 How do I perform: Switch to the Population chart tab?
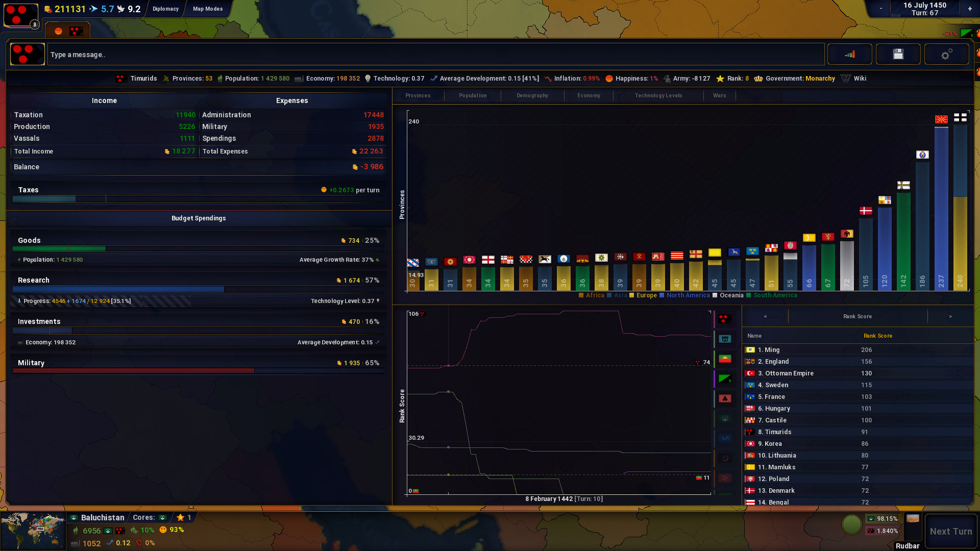pyautogui.click(x=473, y=95)
